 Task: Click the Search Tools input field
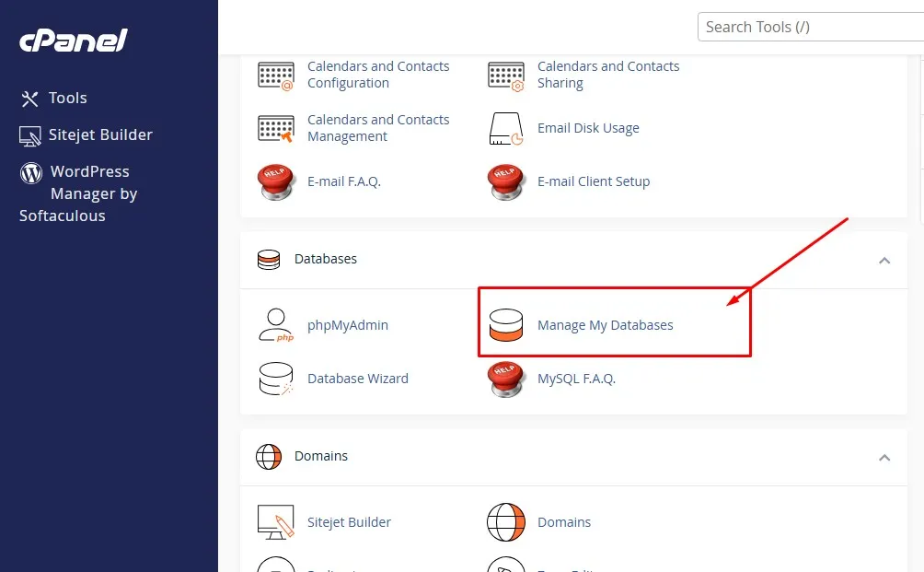tap(810, 26)
